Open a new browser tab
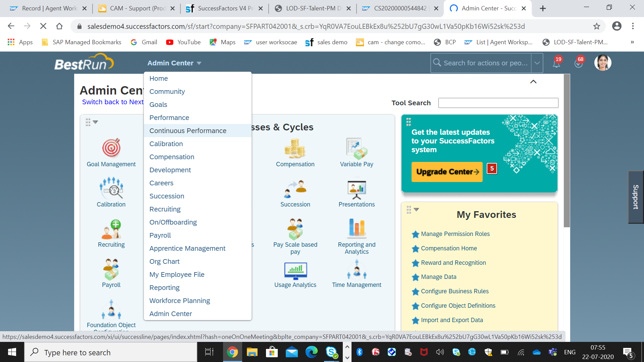 [543, 8]
